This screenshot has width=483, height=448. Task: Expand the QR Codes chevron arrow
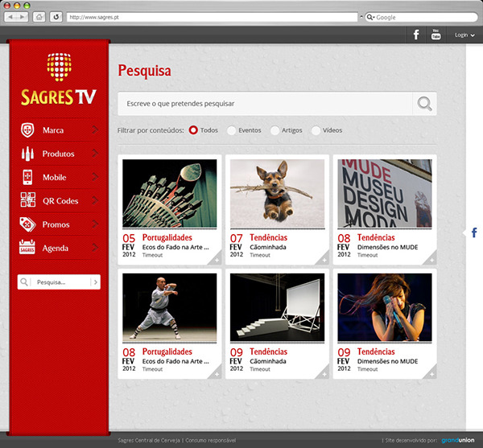click(95, 200)
